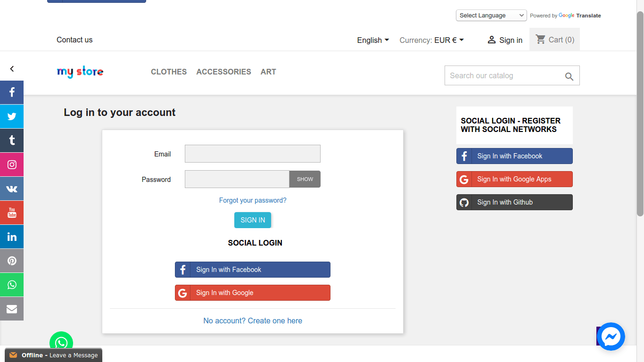Screen dimensions: 644x362
Task: Click the Forgot your password link
Action: [x=253, y=200]
